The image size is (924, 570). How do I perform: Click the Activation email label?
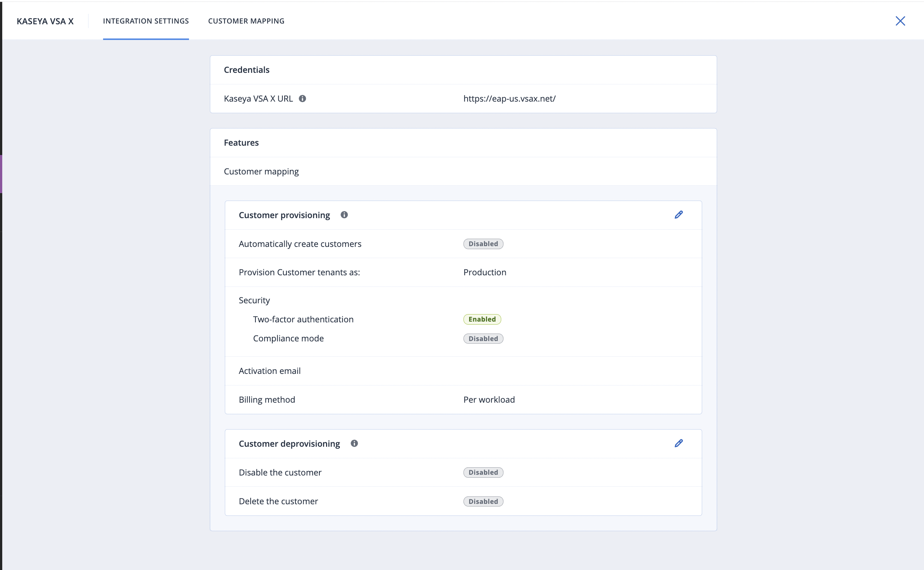270,371
